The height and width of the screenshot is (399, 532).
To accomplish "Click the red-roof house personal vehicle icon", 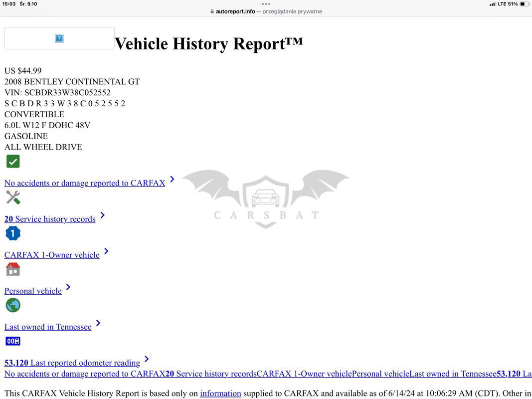I will [x=13, y=269].
